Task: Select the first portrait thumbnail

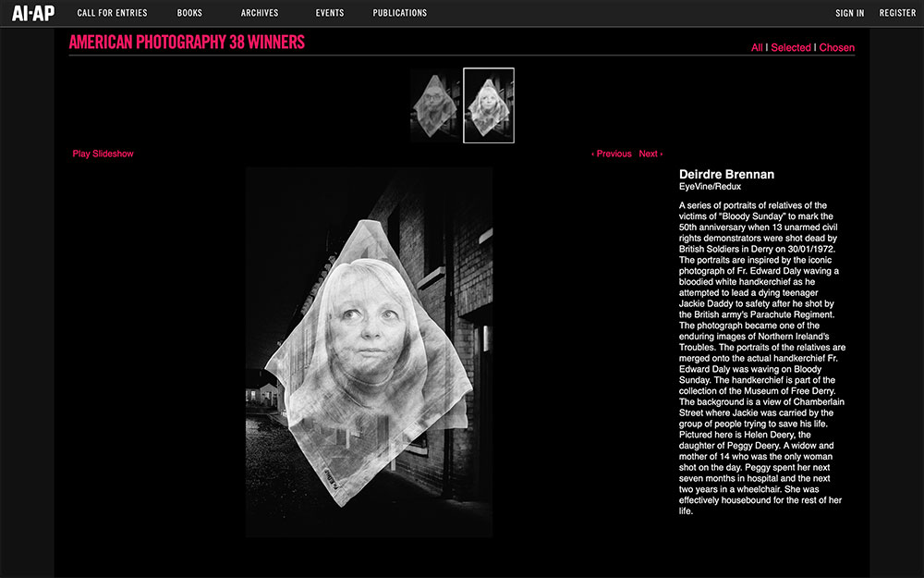Action: pos(435,105)
